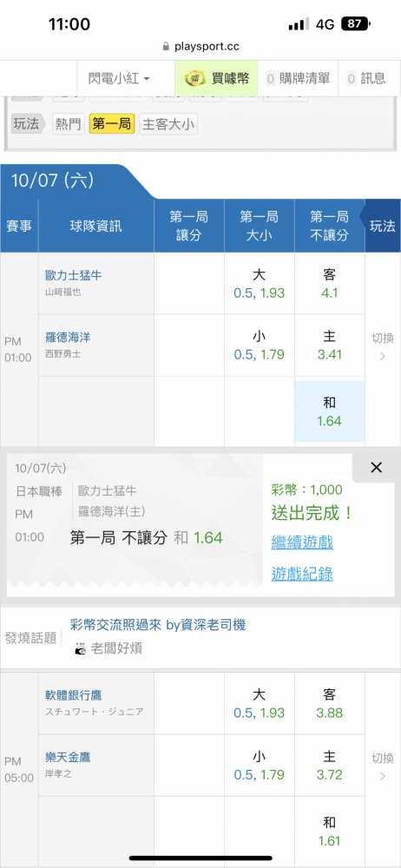The image size is (401, 868).
Task: Open the 彩幣交流照過來 hot topic link
Action: (x=158, y=625)
